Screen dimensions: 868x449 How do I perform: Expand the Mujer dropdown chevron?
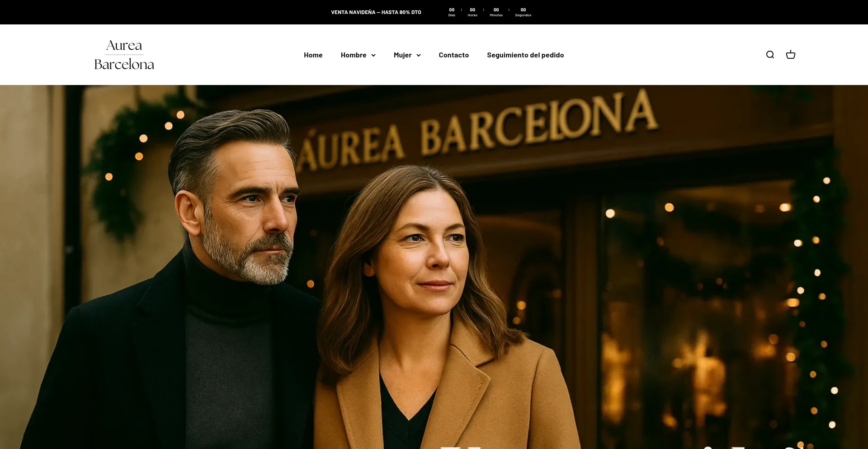tap(419, 55)
